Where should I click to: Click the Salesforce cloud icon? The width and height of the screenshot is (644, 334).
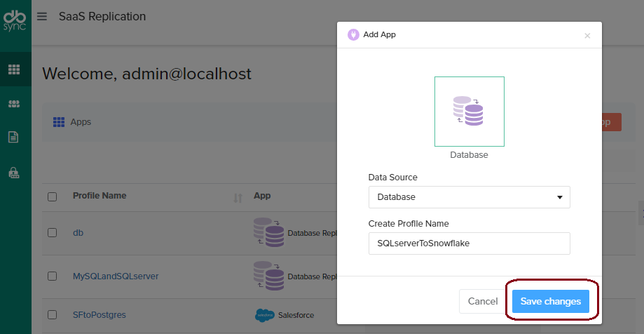point(265,315)
